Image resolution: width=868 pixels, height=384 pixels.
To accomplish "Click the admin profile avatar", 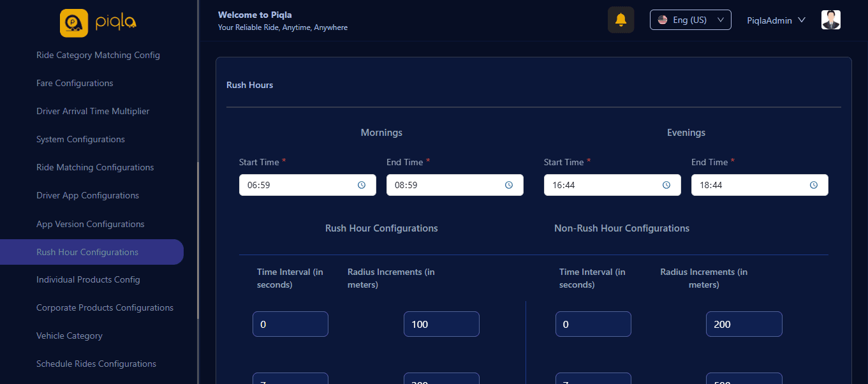I will click(x=831, y=20).
